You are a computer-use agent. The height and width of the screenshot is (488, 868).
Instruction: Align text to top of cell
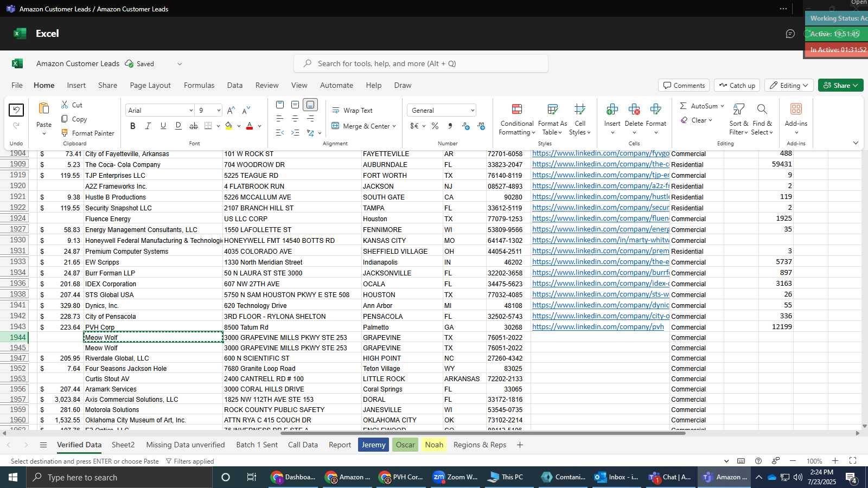(x=280, y=105)
